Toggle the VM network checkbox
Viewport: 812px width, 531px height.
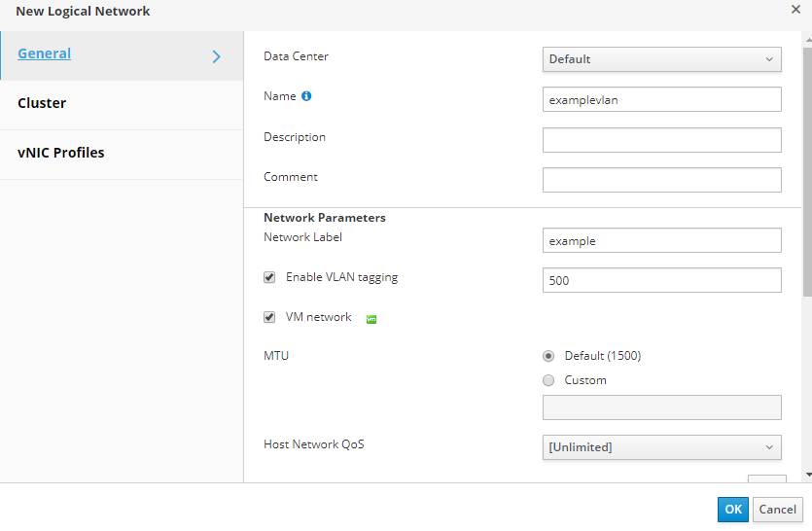(x=269, y=317)
